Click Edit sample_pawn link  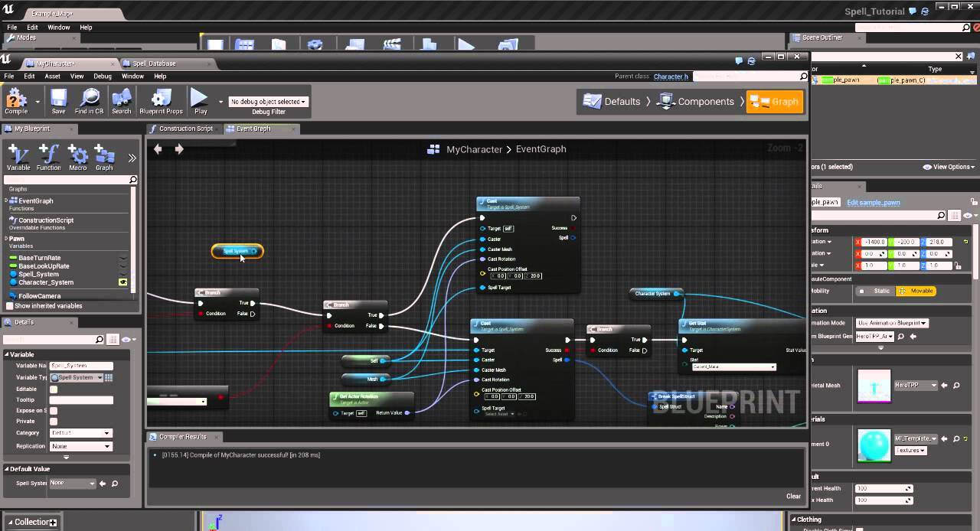(x=874, y=202)
